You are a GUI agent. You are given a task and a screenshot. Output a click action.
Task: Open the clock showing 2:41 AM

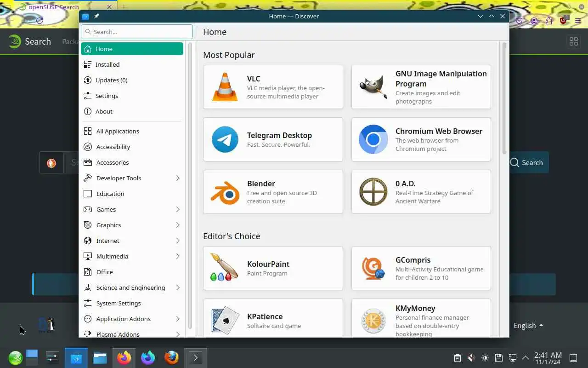pos(548,358)
